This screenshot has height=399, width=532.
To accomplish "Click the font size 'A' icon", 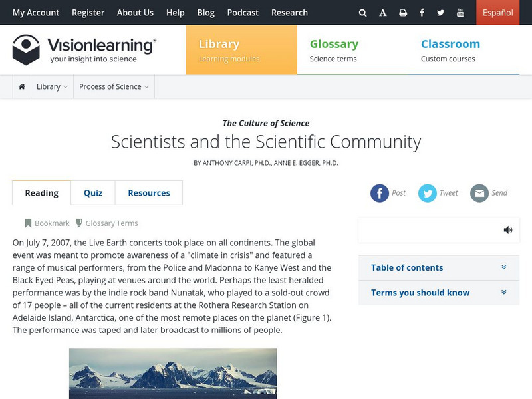I will [383, 13].
